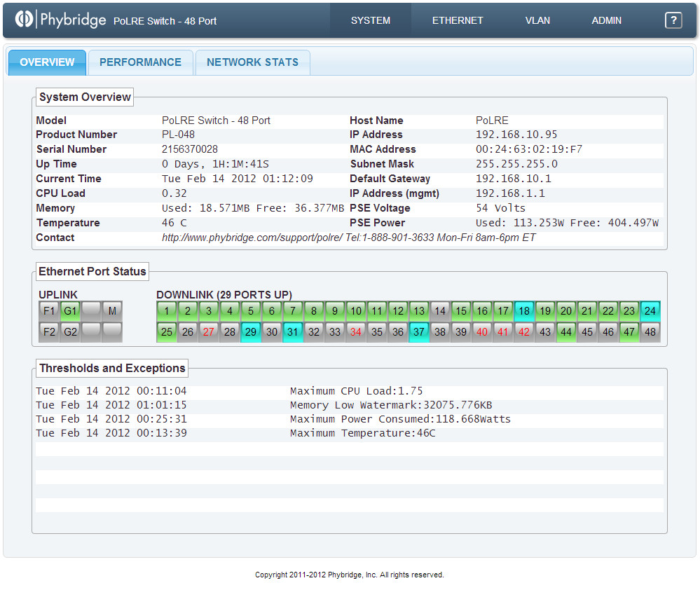Click the CPU Load value 0.32
Viewport: 700px width, 590px height.
(174, 193)
